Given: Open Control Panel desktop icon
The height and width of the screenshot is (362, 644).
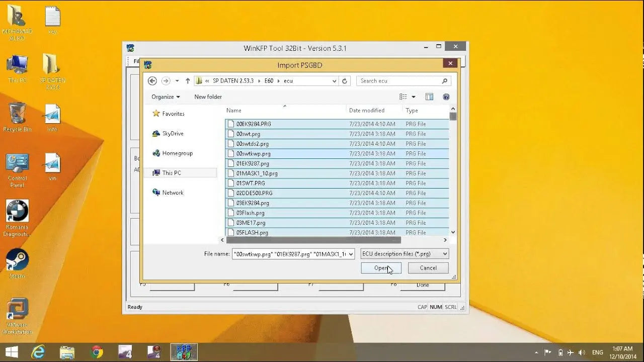Looking at the screenshot, I should (x=17, y=170).
